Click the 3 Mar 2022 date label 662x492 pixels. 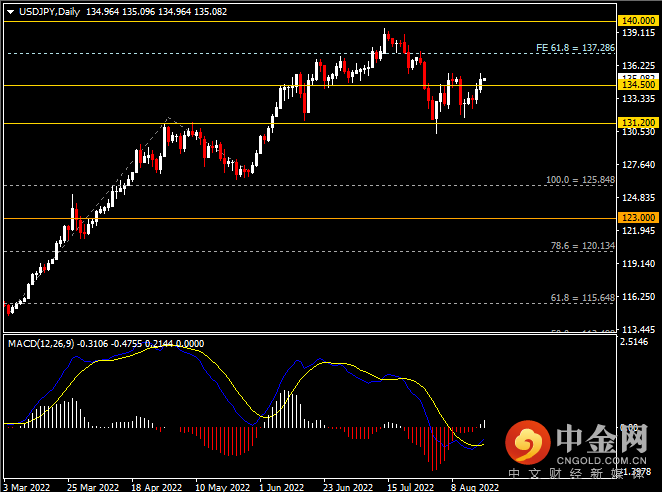(x=26, y=487)
